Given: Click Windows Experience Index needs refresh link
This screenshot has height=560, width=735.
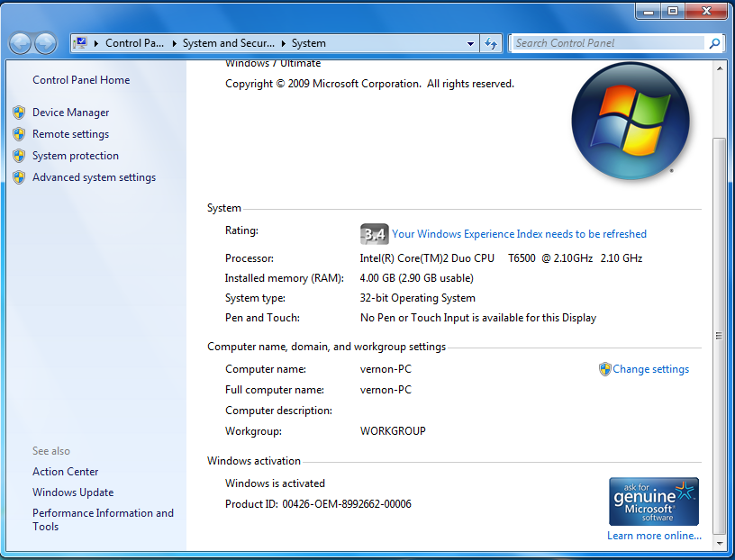Looking at the screenshot, I should 519,234.
